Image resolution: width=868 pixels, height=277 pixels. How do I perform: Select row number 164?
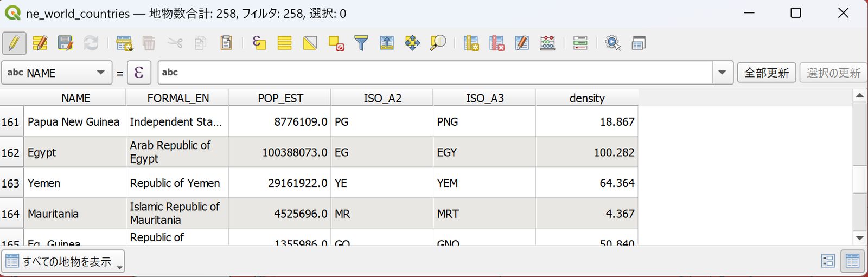(x=11, y=214)
